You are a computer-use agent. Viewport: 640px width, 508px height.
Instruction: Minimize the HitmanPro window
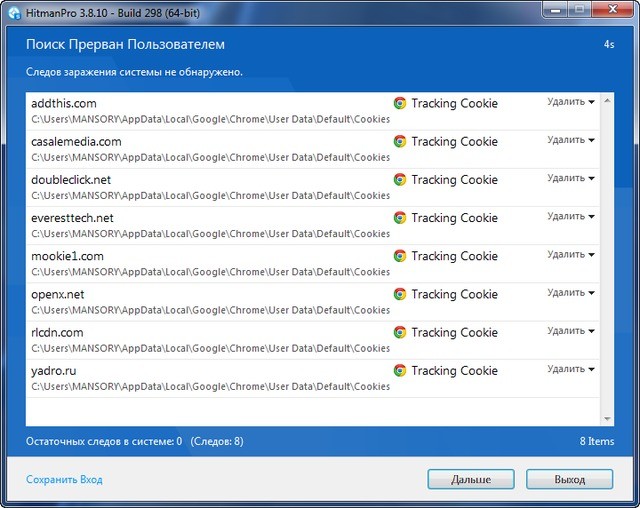click(x=556, y=10)
